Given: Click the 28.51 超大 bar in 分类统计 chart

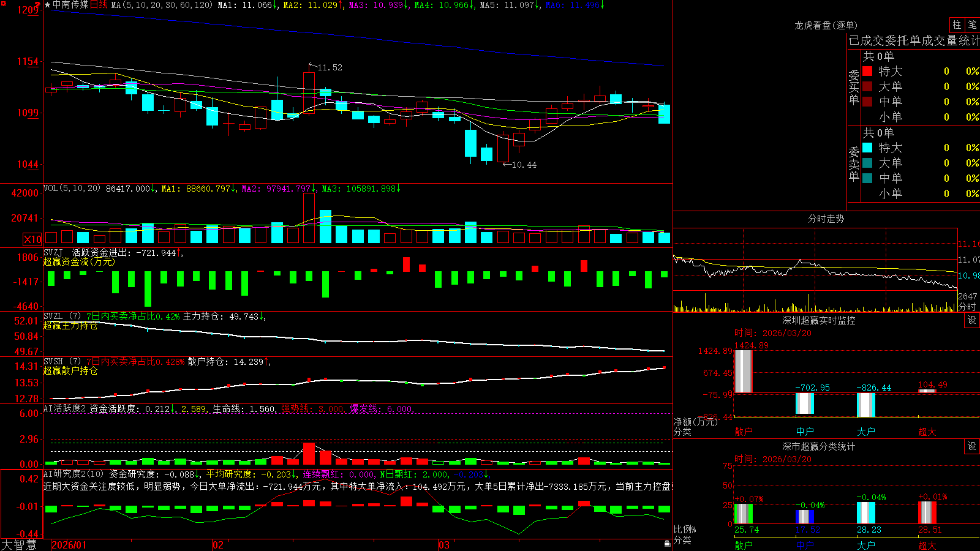Looking at the screenshot, I should coord(927,513).
